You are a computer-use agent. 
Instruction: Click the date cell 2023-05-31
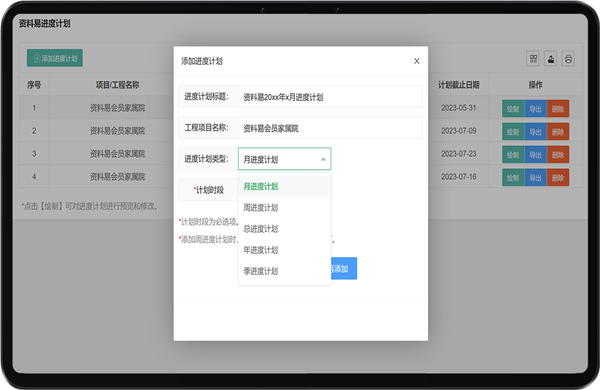pyautogui.click(x=458, y=108)
